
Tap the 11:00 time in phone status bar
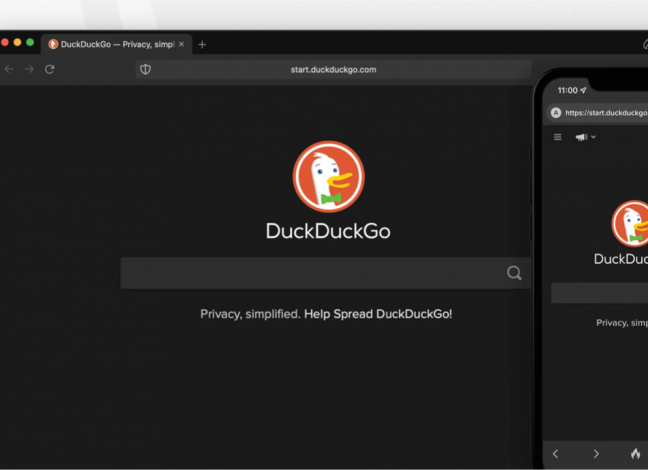pyautogui.click(x=567, y=91)
